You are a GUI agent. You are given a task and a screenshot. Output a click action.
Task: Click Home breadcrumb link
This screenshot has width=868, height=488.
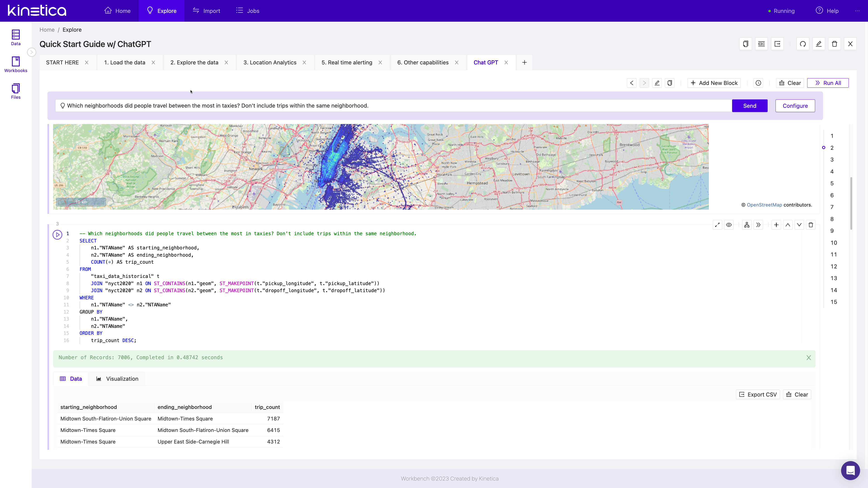tap(47, 30)
